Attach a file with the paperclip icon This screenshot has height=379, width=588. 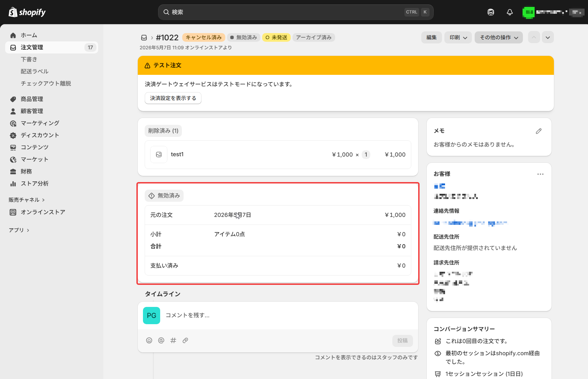tap(185, 340)
